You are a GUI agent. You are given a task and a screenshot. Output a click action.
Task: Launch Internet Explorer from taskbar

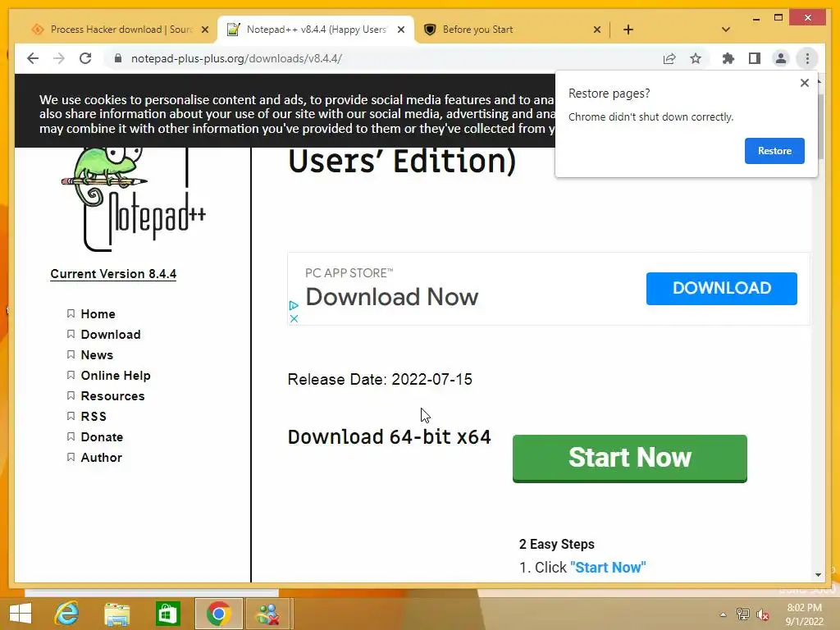tap(67, 614)
